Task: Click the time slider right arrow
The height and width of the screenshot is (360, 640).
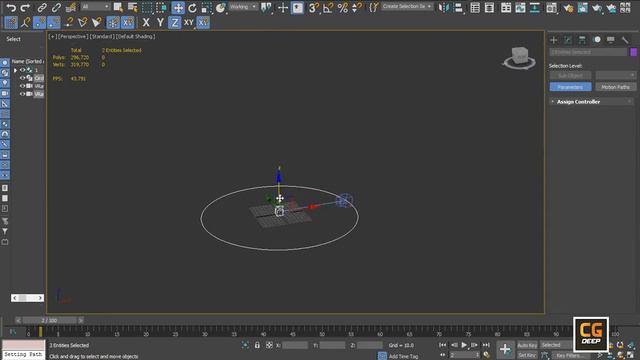Action: click(81, 320)
